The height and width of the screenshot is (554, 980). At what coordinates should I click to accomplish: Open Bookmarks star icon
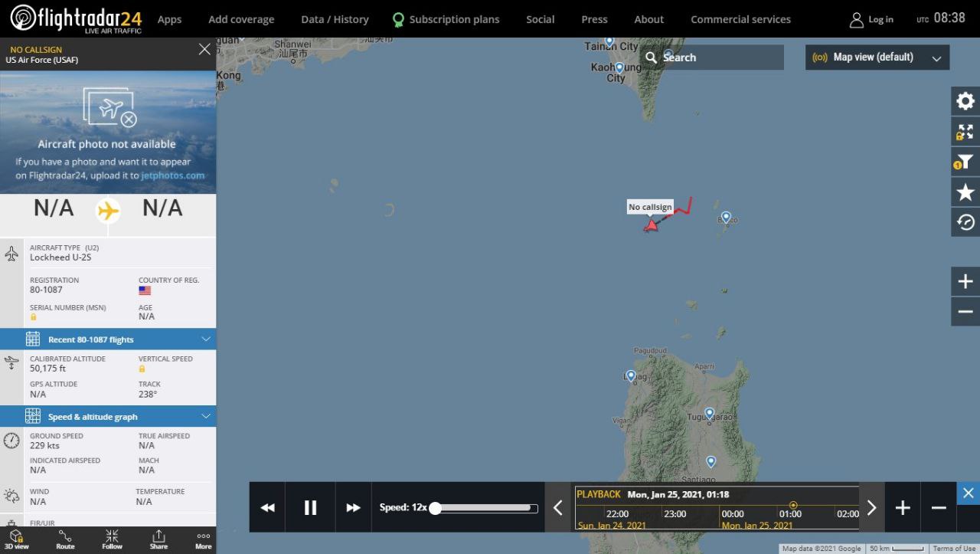(x=965, y=192)
